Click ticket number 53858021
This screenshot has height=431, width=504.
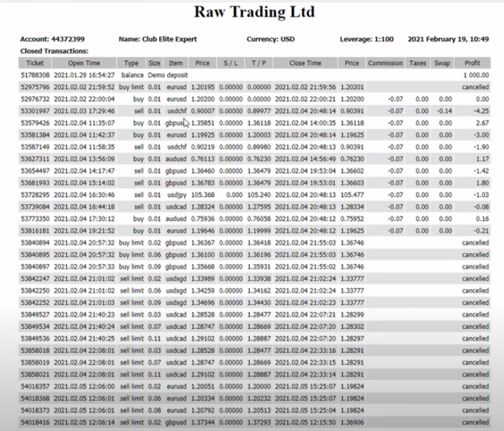click(36, 375)
